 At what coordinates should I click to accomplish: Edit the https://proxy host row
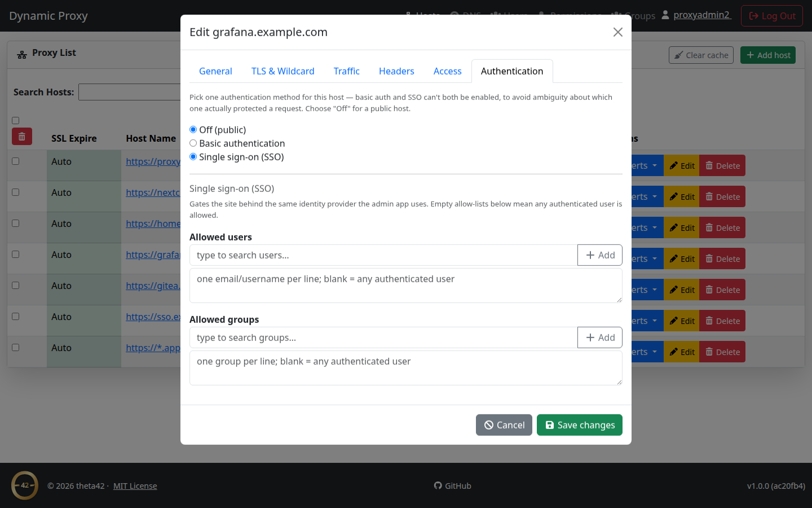[682, 165]
